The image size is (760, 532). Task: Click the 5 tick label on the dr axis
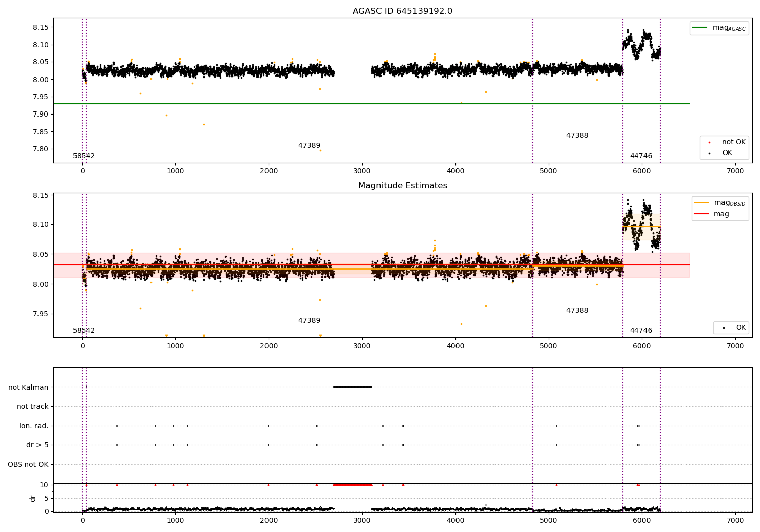47,499
